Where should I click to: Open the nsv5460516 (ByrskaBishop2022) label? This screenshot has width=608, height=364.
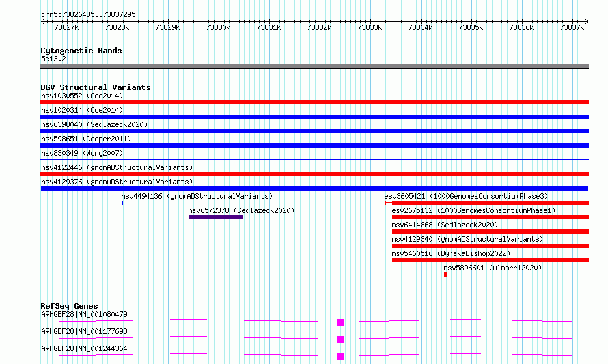pos(451,253)
